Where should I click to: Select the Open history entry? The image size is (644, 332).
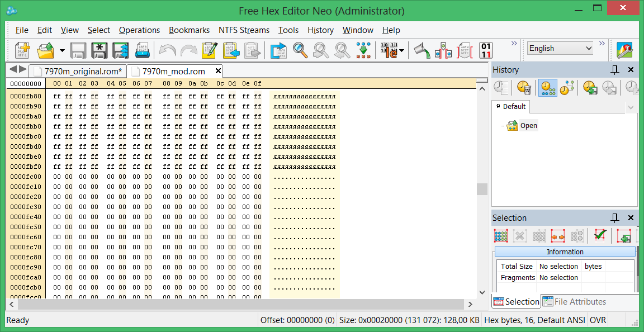(528, 126)
